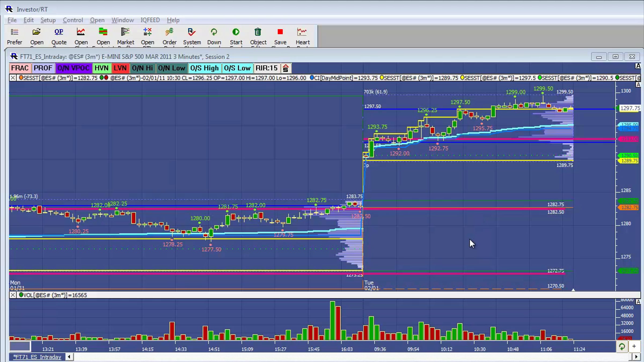Image resolution: width=644 pixels, height=362 pixels.
Task: Click left arrow beside FT71_ES_Intraday tab
Action: point(69,357)
